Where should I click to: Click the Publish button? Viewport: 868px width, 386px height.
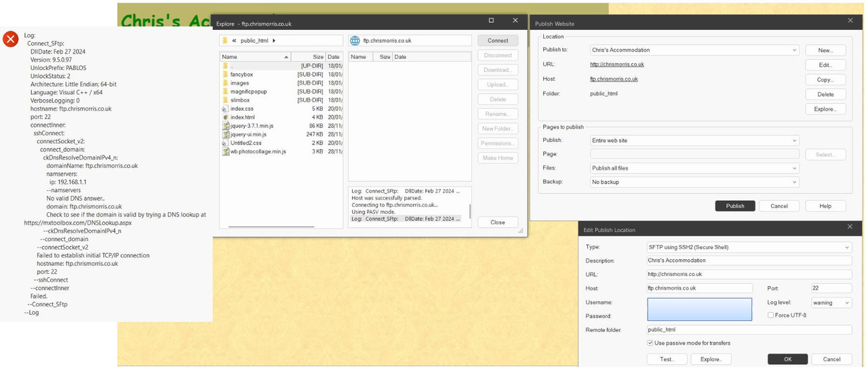[735, 206]
